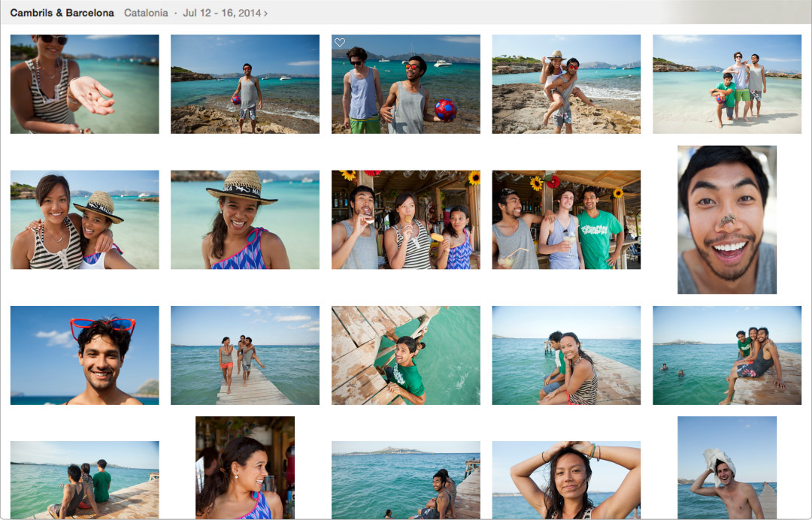Open photo of shirtless man with towel on head
The image size is (812, 520).
pyautogui.click(x=727, y=467)
